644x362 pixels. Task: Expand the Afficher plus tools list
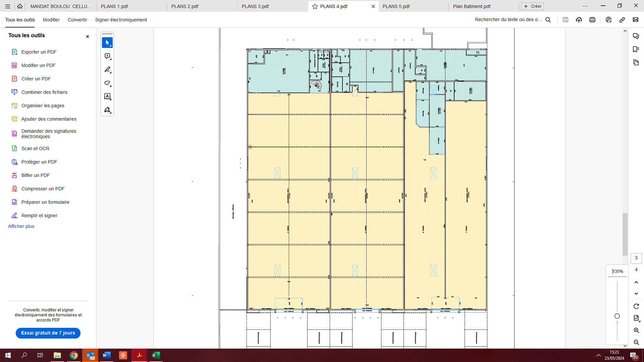tap(21, 226)
